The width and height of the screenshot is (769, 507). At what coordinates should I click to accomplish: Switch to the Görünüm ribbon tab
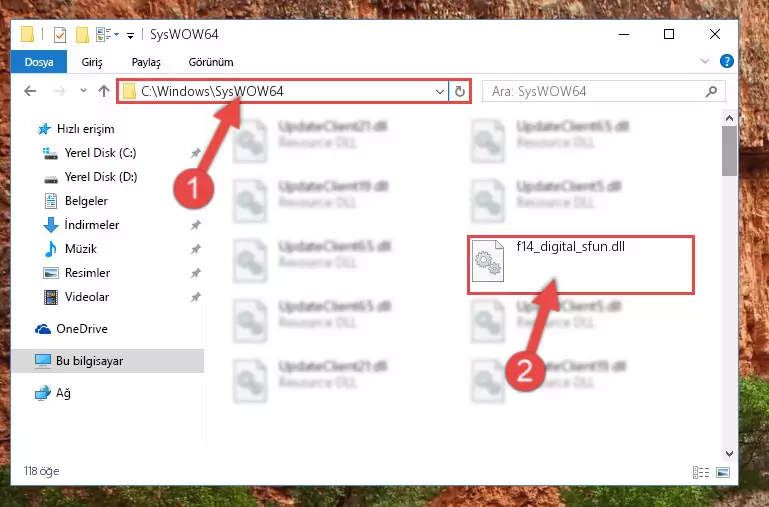tap(211, 62)
